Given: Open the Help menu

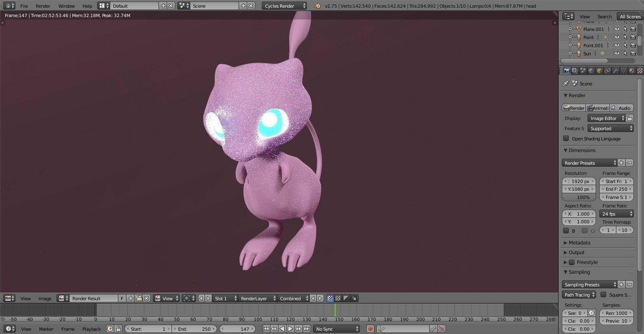Looking at the screenshot, I should (87, 6).
